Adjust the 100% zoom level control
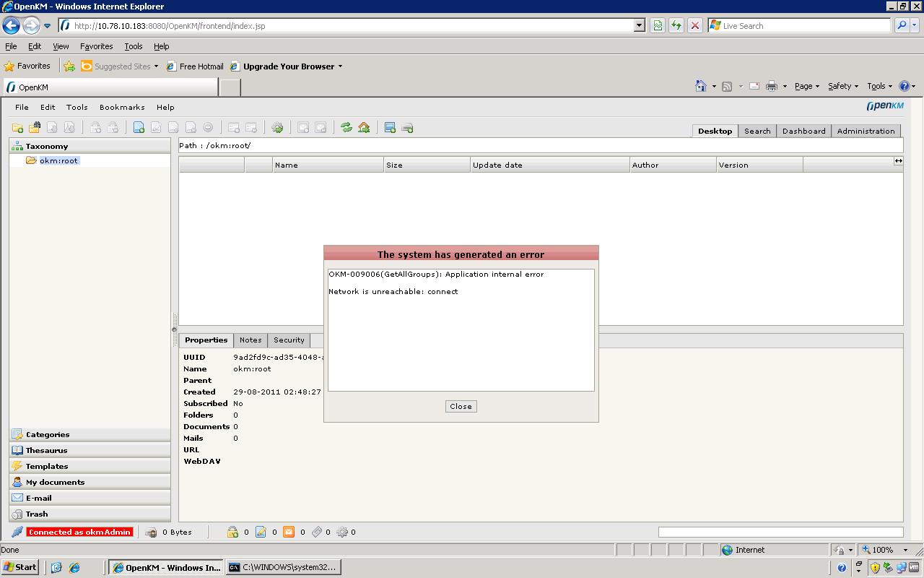 pyautogui.click(x=884, y=549)
